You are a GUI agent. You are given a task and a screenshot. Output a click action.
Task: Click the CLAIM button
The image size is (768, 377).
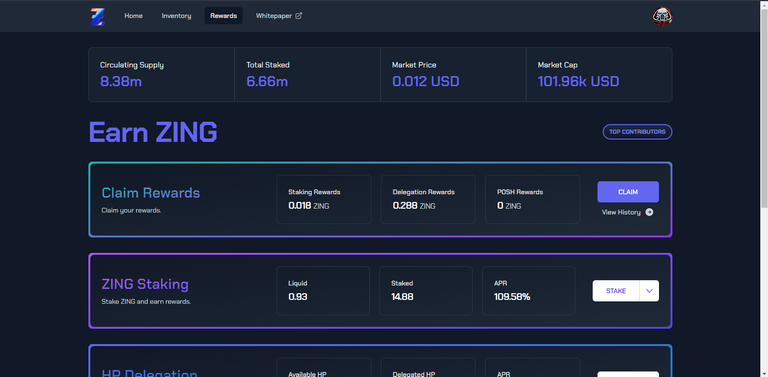tap(628, 192)
